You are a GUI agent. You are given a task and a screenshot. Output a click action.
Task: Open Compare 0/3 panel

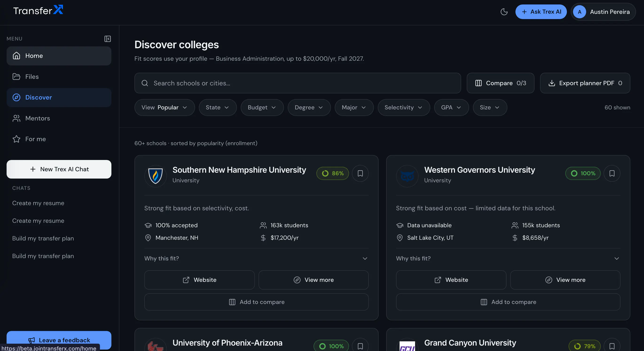(x=500, y=83)
